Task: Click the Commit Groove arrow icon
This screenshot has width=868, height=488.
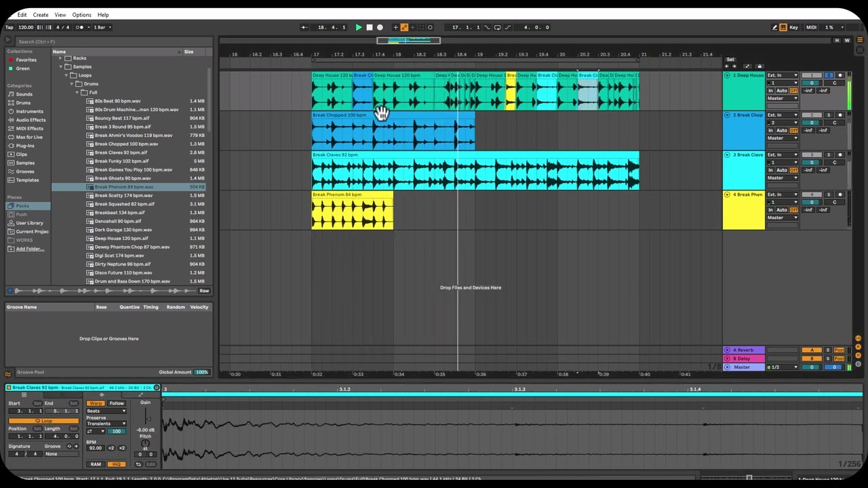Action: click(x=75, y=446)
